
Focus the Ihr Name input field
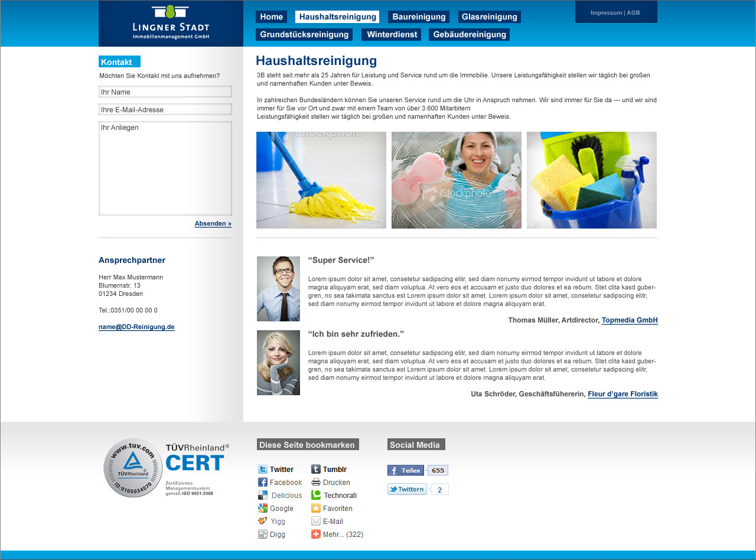click(165, 92)
